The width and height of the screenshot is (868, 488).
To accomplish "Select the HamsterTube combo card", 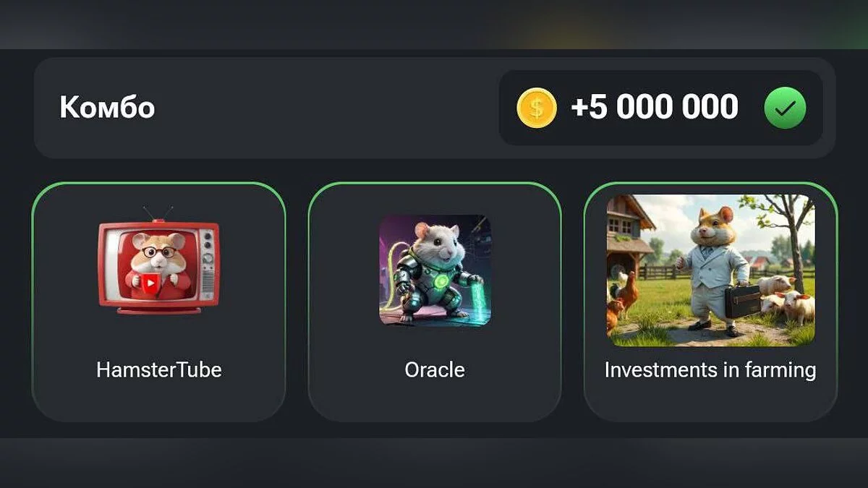I will tap(158, 302).
